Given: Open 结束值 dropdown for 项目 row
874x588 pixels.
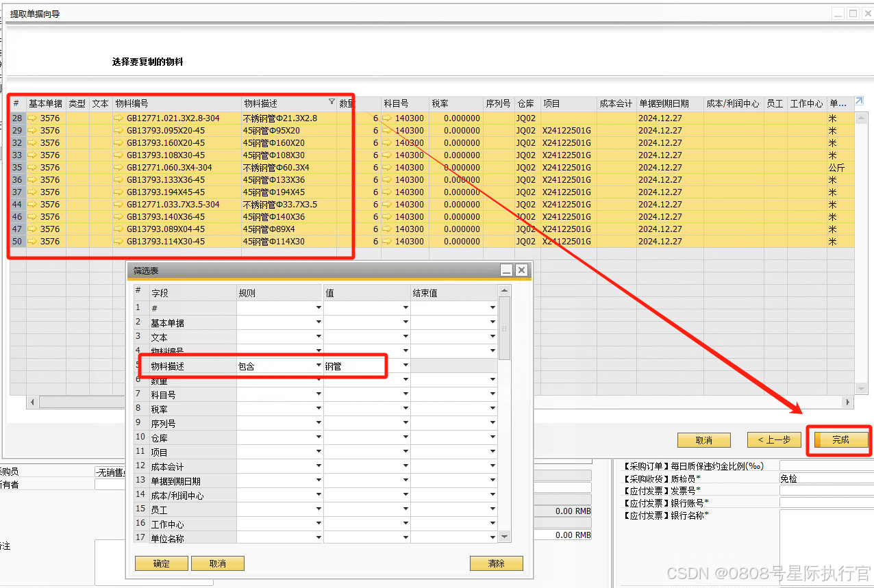Looking at the screenshot, I should click(492, 452).
